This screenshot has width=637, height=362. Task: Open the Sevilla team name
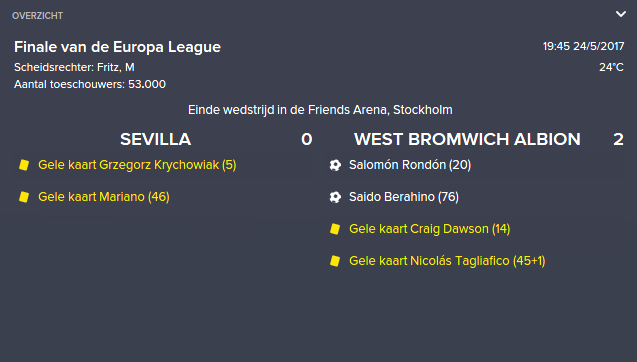(x=156, y=139)
